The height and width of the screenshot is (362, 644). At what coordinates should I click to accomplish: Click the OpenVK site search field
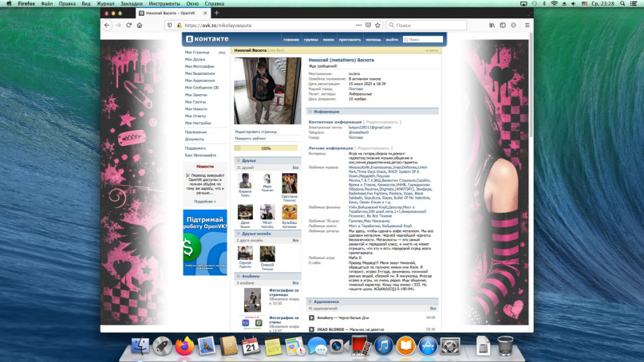[423, 39]
